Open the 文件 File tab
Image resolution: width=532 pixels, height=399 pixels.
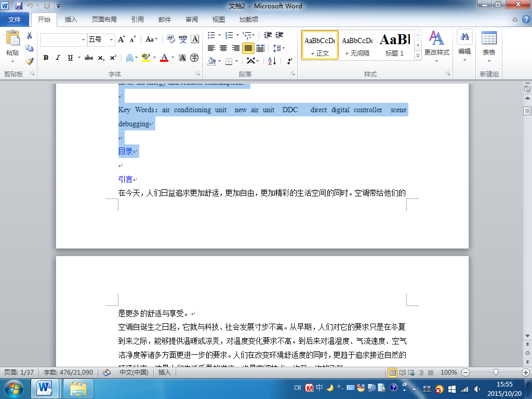(x=14, y=20)
